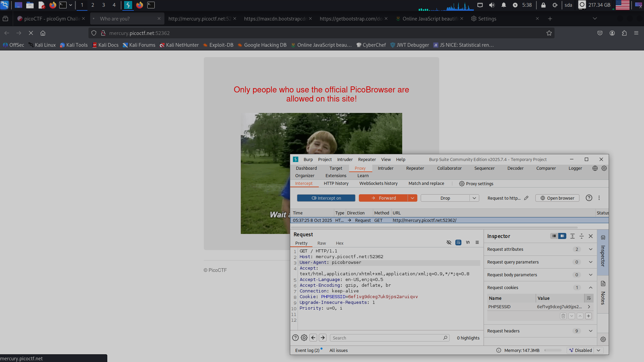
Task: Click the edit pencil next to Request target
Action: (526, 198)
